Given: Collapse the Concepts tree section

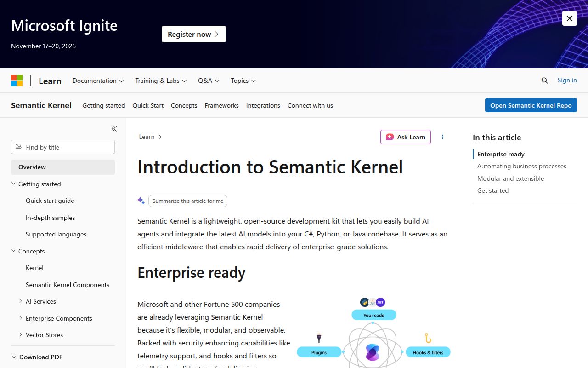Looking at the screenshot, I should (x=13, y=251).
